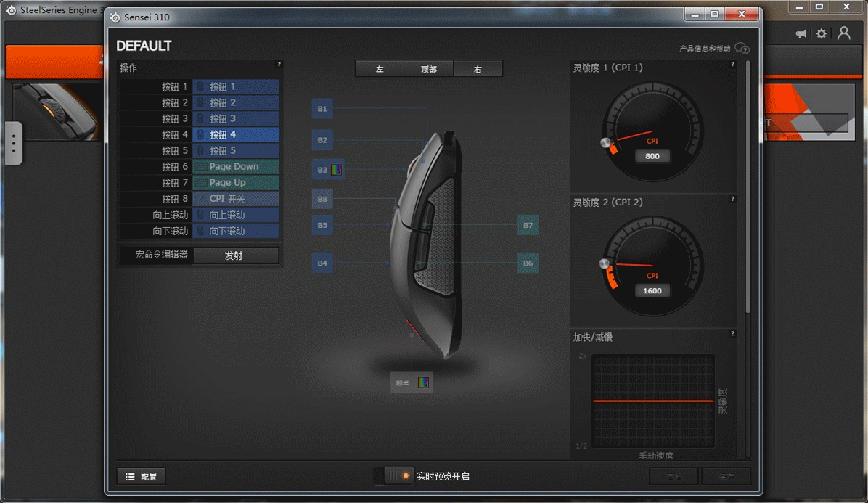Open announcements megaphone in SteelSeries Engine window
The height and width of the screenshot is (503, 868).
point(801,34)
